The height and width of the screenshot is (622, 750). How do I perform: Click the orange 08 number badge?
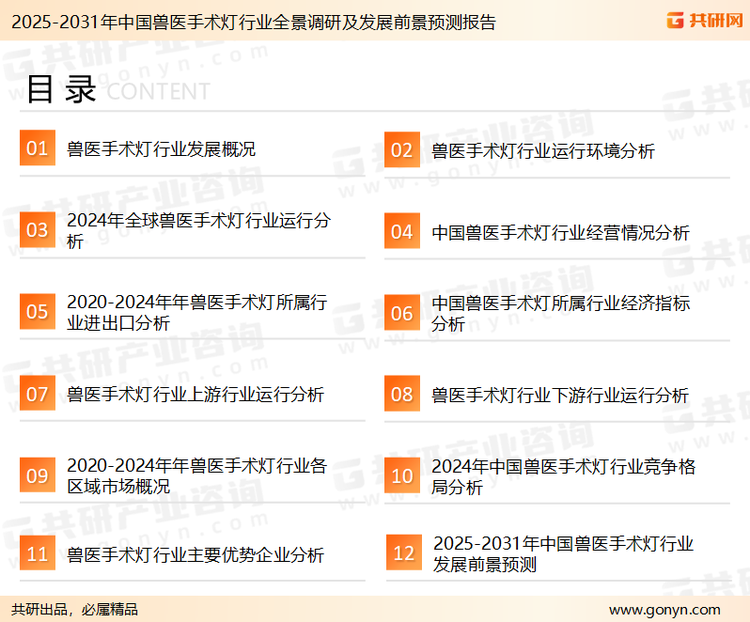point(402,394)
